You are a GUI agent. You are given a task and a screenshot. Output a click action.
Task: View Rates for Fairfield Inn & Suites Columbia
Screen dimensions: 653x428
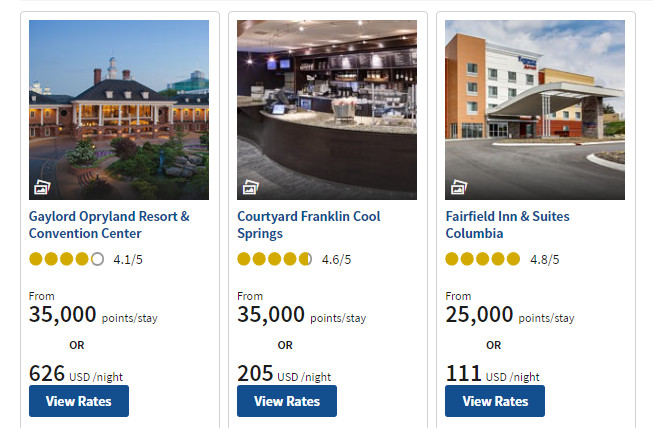(495, 401)
